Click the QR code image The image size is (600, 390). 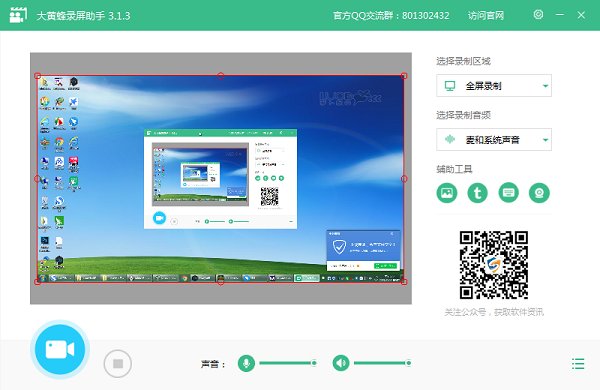[x=494, y=265]
